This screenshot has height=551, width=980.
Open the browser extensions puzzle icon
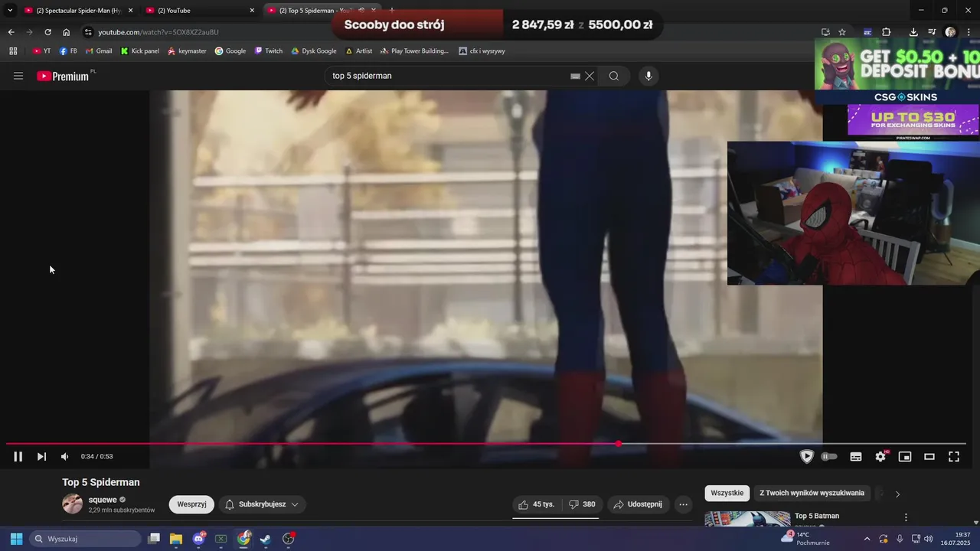click(887, 32)
